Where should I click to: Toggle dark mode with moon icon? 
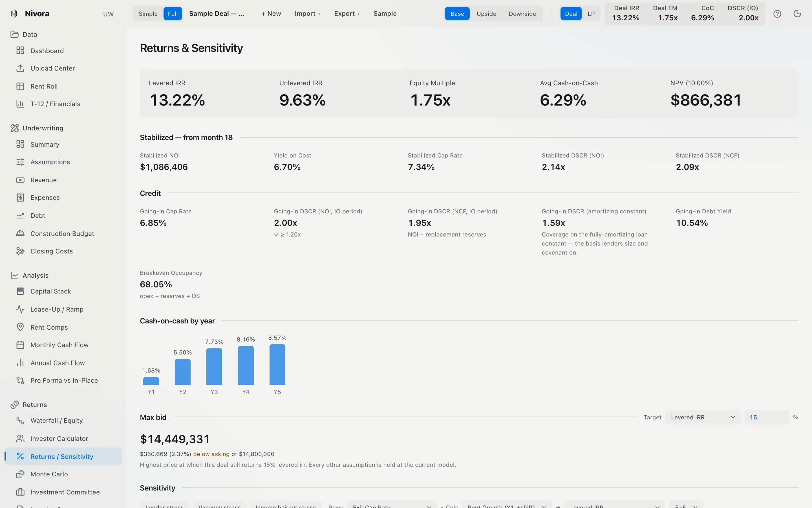(x=797, y=14)
